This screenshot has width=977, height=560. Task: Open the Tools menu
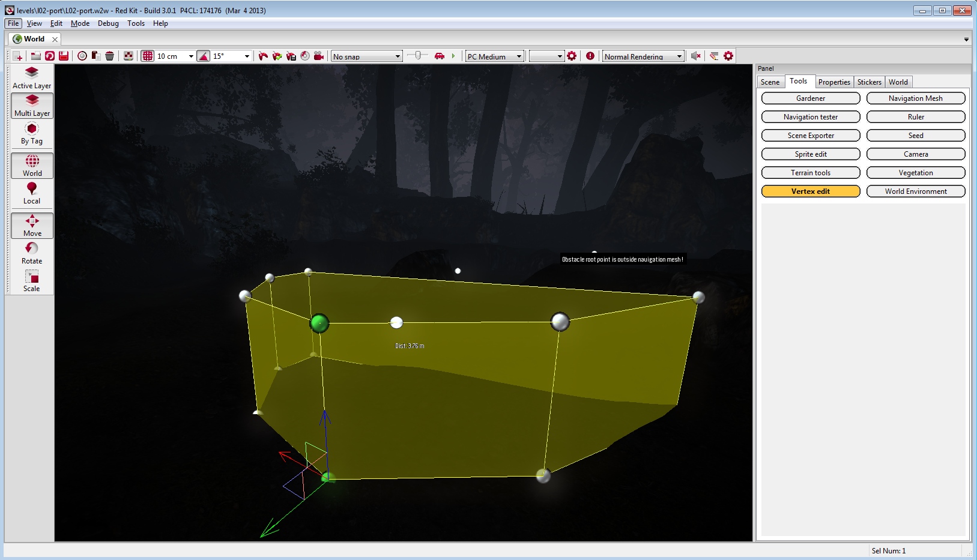tap(136, 23)
